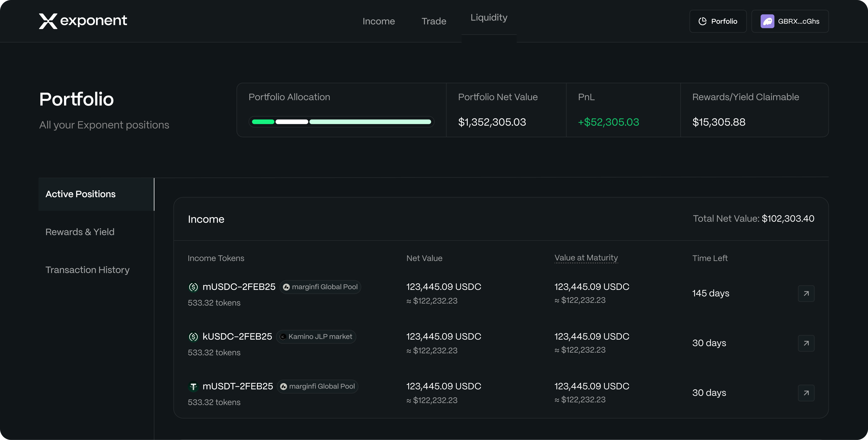Click the wallet address GBRX...cGhs button
Screen dimensions: 868x440
(798, 21)
